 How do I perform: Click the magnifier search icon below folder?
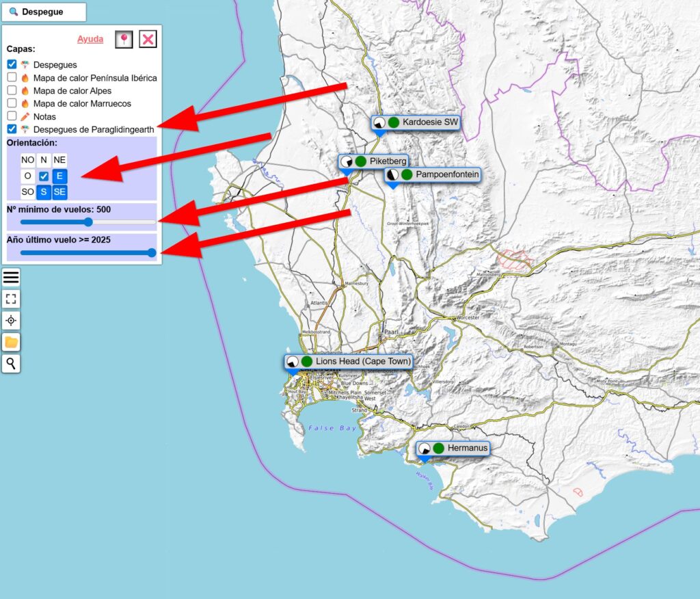(12, 363)
